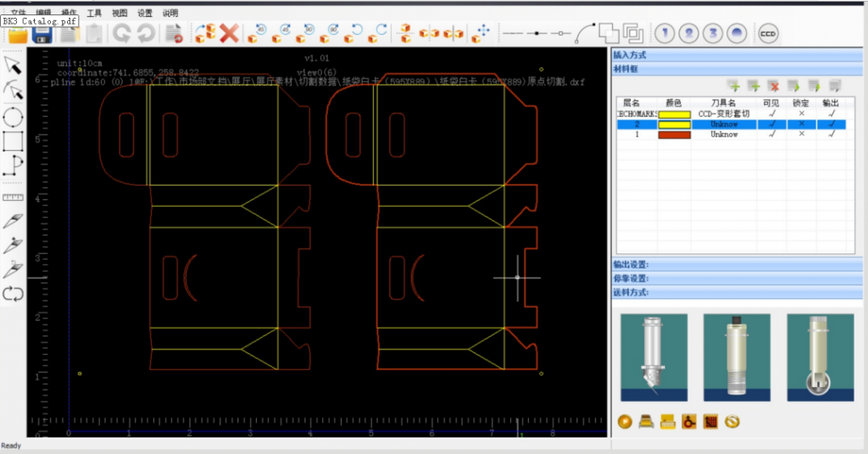The width and height of the screenshot is (868, 454).
Task: Select the middle cutting tool thumbnail
Action: coord(737,357)
